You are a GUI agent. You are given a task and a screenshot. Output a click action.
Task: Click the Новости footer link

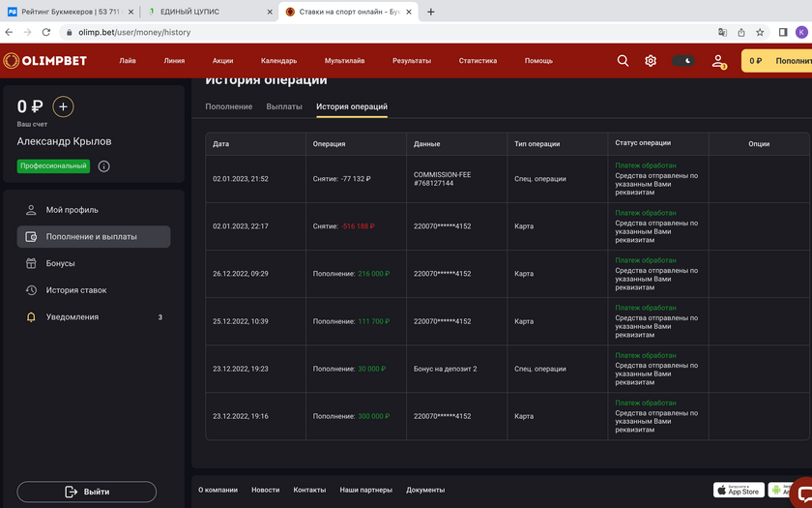pos(265,490)
